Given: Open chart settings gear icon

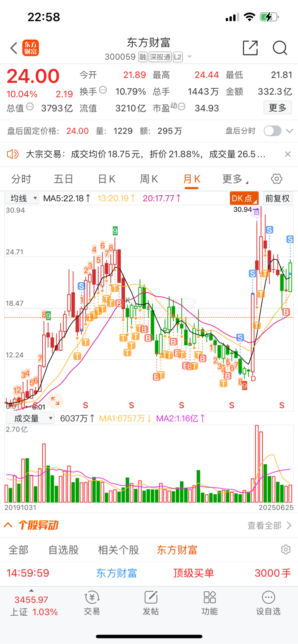Looking at the screenshot, I should (277, 179).
